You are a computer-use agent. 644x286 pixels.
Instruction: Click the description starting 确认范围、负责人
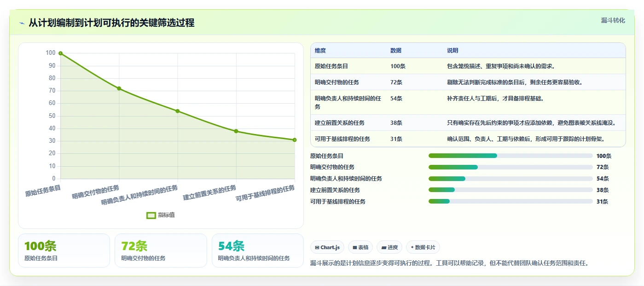pos(526,139)
